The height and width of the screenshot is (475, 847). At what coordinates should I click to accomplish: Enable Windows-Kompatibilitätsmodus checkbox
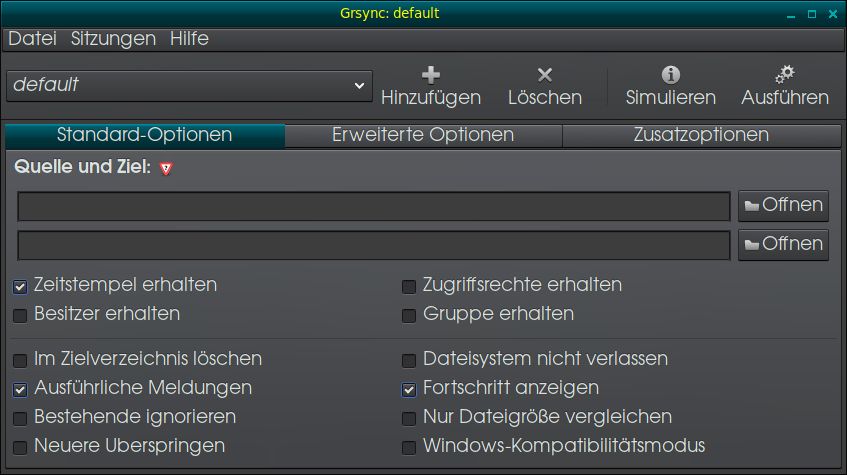(x=409, y=447)
